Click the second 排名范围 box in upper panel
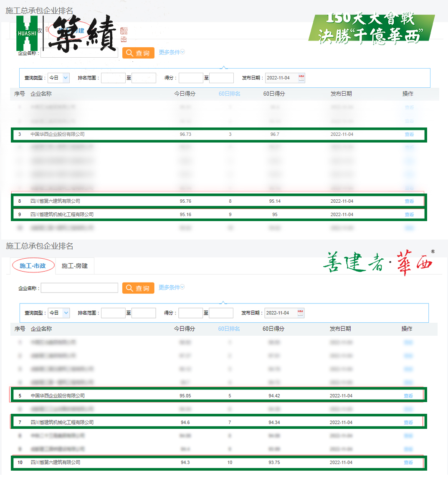Viewport: 448px width, 479px height. [x=144, y=78]
